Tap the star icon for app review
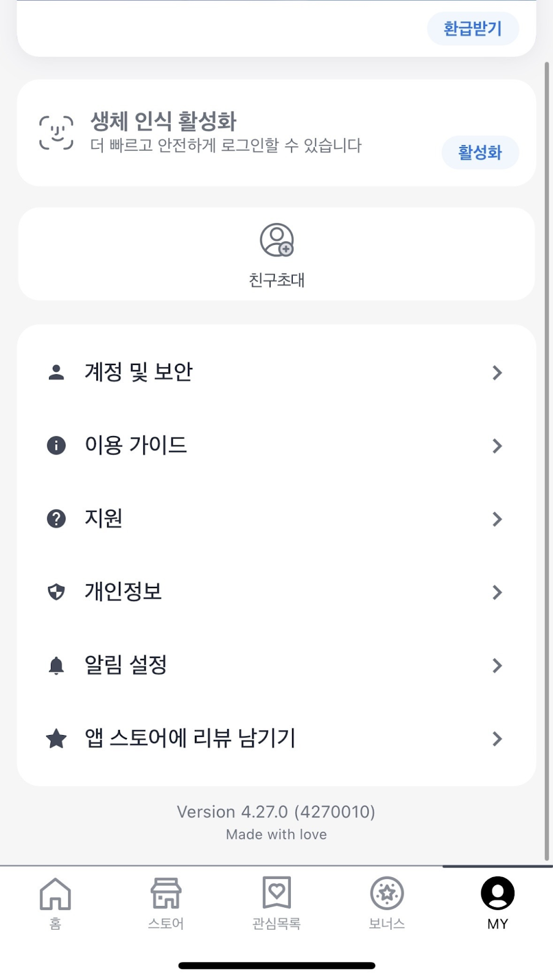The image size is (553, 980). point(56,739)
